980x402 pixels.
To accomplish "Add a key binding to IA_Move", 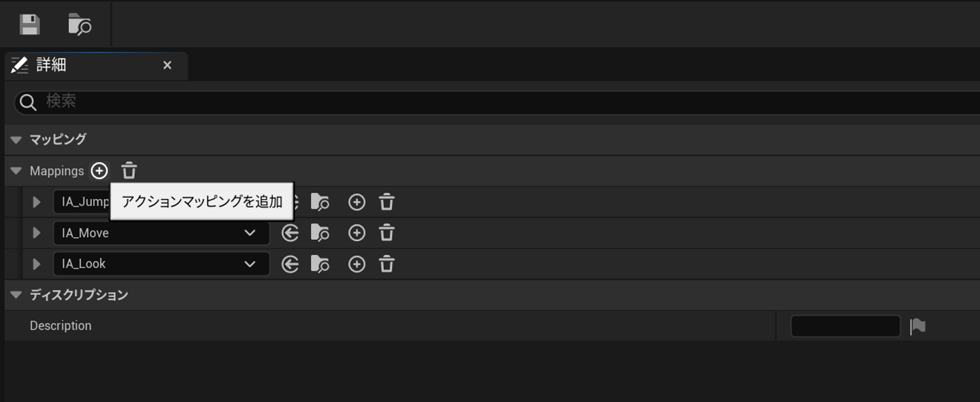I will pyautogui.click(x=357, y=233).
